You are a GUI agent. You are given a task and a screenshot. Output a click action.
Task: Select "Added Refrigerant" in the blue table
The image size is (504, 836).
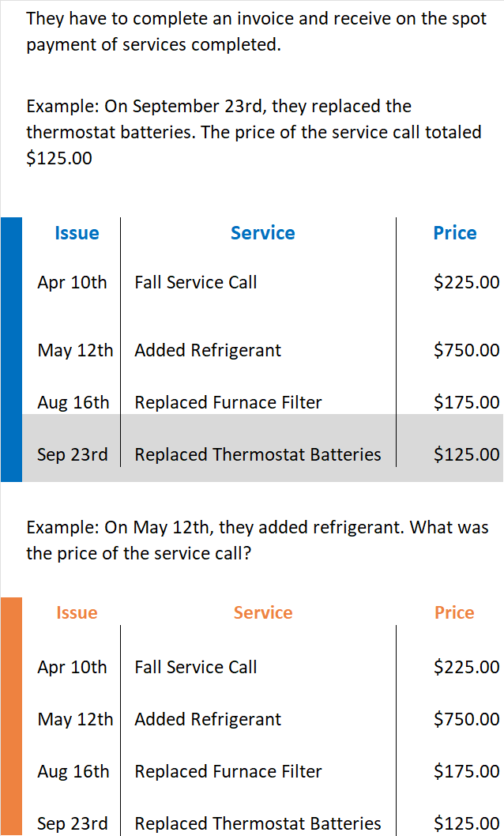pyautogui.click(x=208, y=350)
